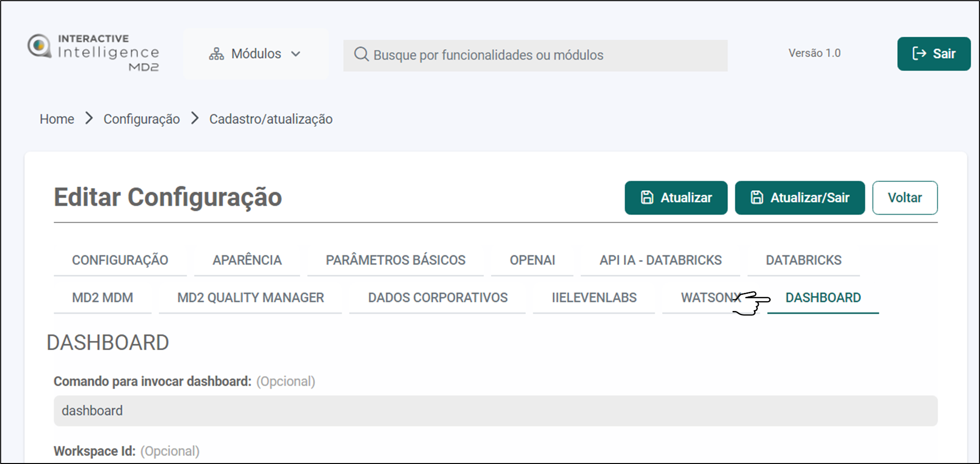This screenshot has width=980, height=464.
Task: Focus the functionality search field
Action: 543,55
